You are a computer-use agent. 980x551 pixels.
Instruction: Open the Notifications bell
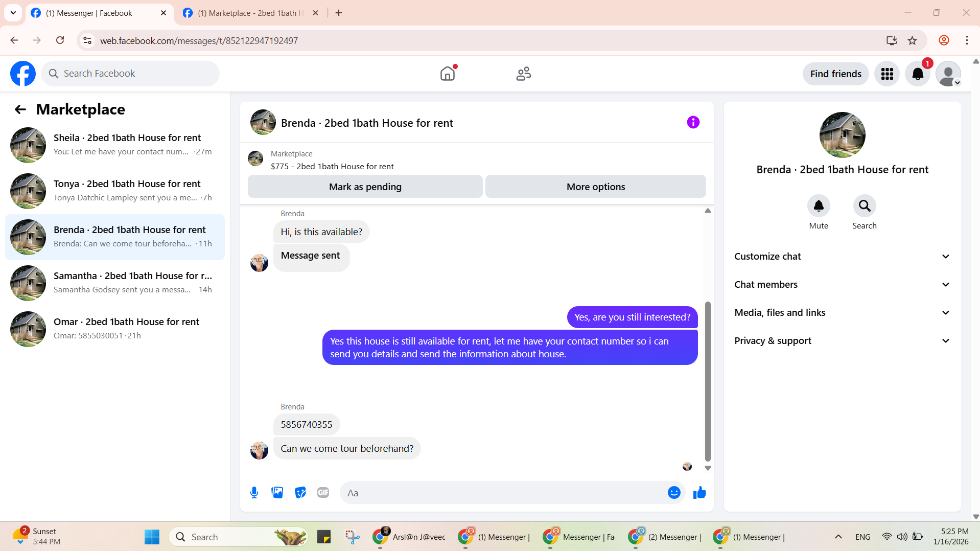click(918, 74)
